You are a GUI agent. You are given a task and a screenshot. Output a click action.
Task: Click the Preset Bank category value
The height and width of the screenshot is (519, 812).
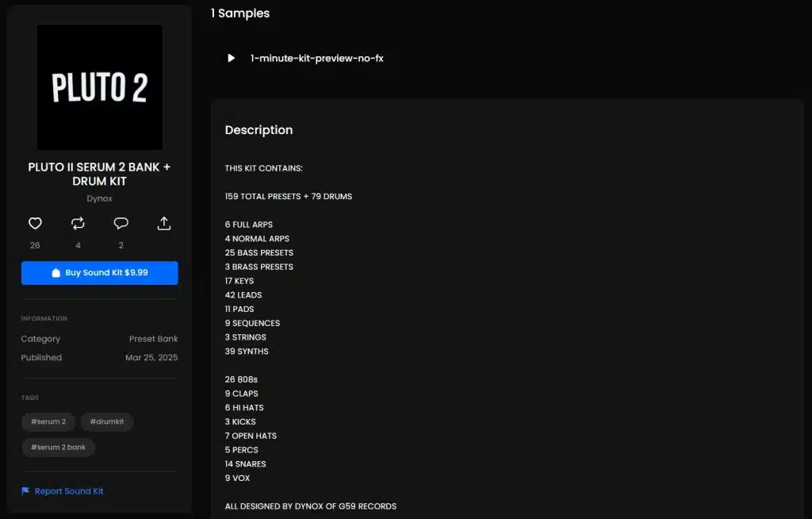153,339
